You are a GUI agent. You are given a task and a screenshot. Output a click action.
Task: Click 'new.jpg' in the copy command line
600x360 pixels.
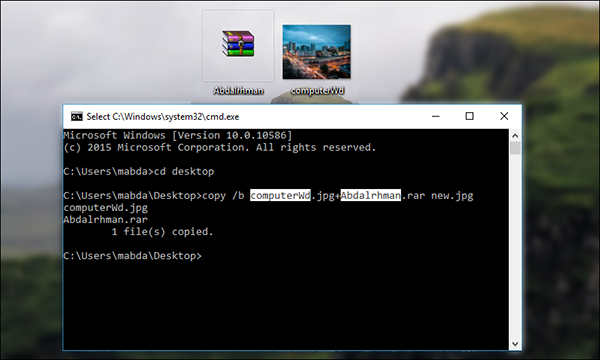(x=452, y=196)
